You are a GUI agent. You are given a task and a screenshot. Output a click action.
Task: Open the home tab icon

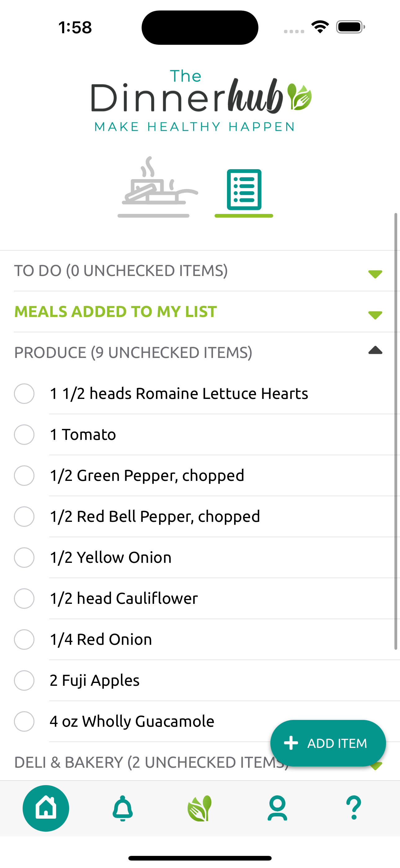[46, 808]
